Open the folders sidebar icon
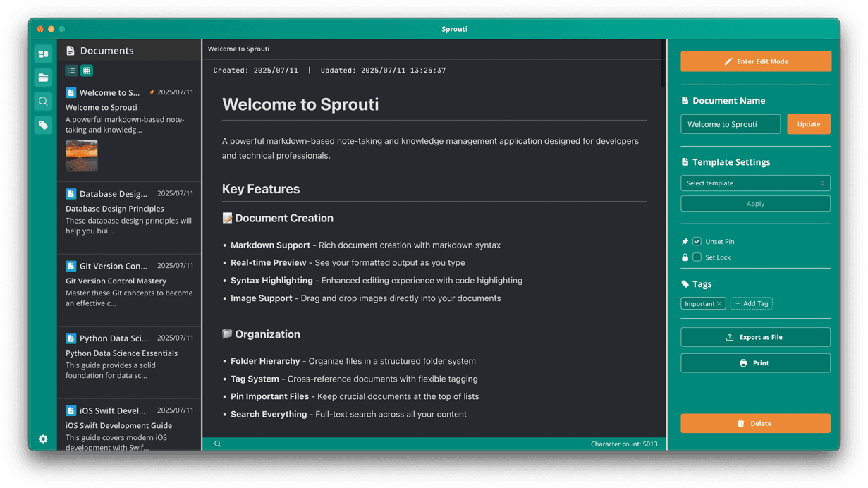The height and width of the screenshot is (488, 868). click(43, 78)
